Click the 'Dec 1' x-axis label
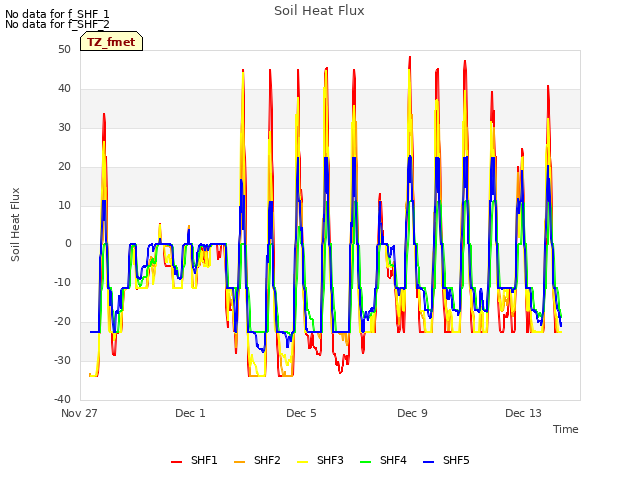640x480 pixels. click(190, 413)
